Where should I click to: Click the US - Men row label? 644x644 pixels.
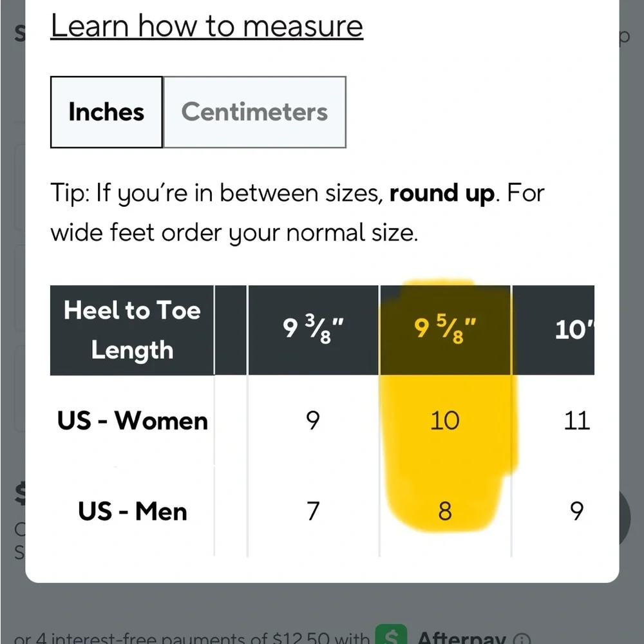pyautogui.click(x=133, y=511)
